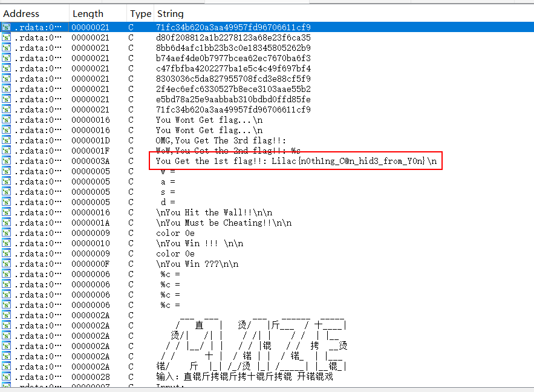The image size is (534, 392).
Task: Select the e5bd78a25e9aabbab hash string
Action: tap(233, 99)
